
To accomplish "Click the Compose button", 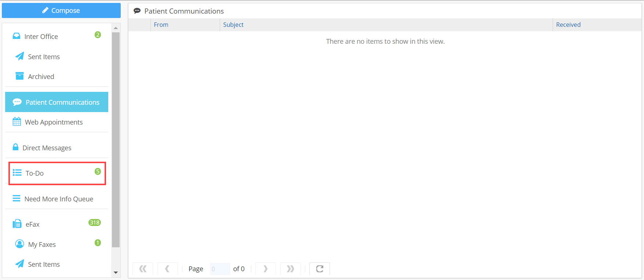I will [61, 11].
